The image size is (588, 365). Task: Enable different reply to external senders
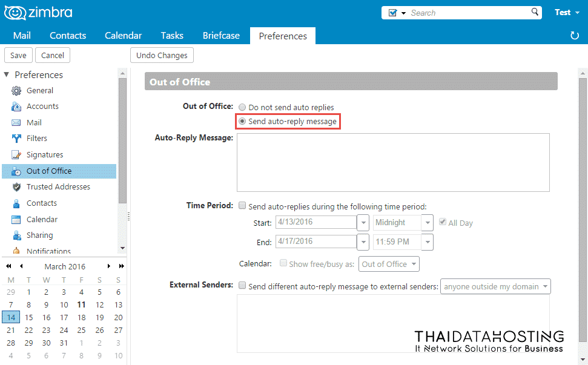coord(242,286)
